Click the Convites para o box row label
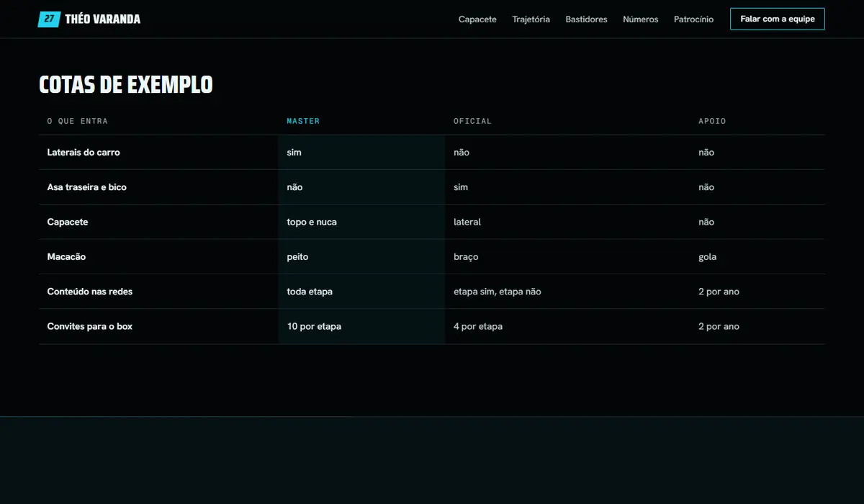The height and width of the screenshot is (504, 864). [x=90, y=326]
